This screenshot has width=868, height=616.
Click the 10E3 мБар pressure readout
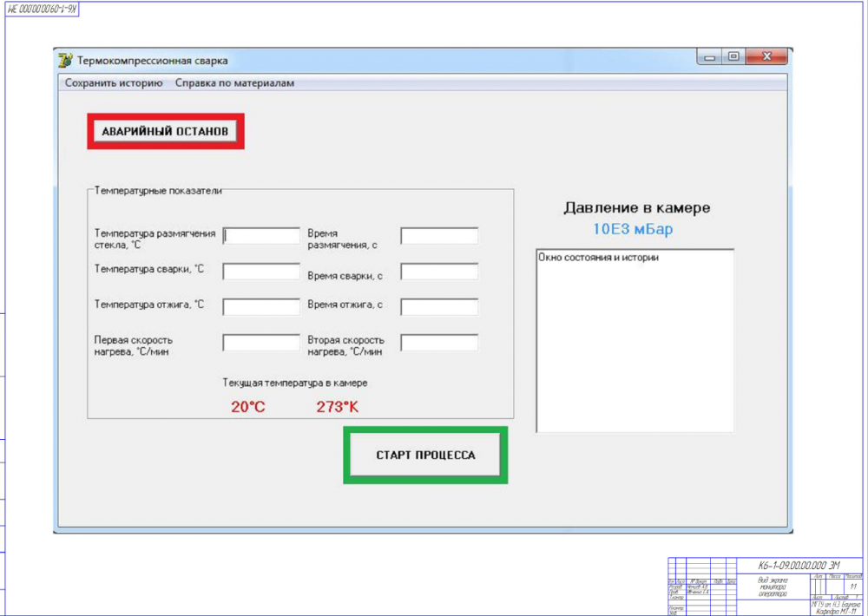coord(633,229)
